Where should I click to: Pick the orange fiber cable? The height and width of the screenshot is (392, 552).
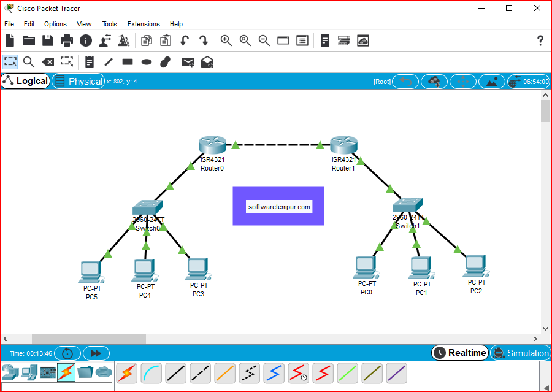225,374
